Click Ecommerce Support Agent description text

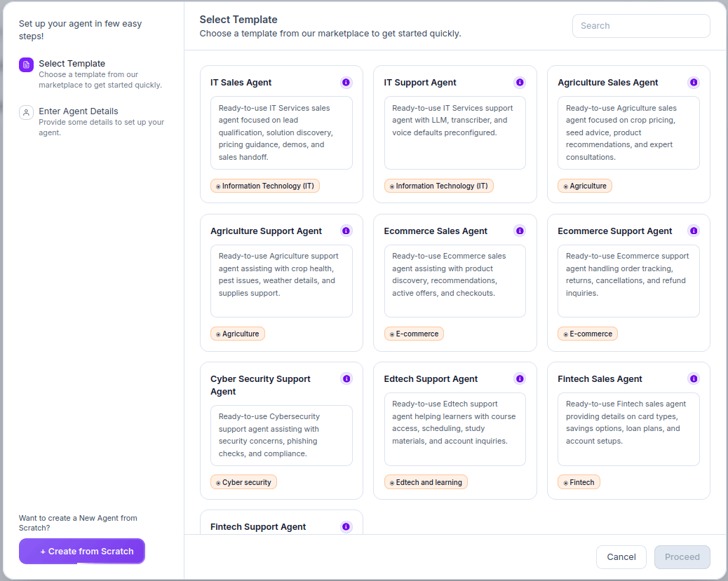627,275
